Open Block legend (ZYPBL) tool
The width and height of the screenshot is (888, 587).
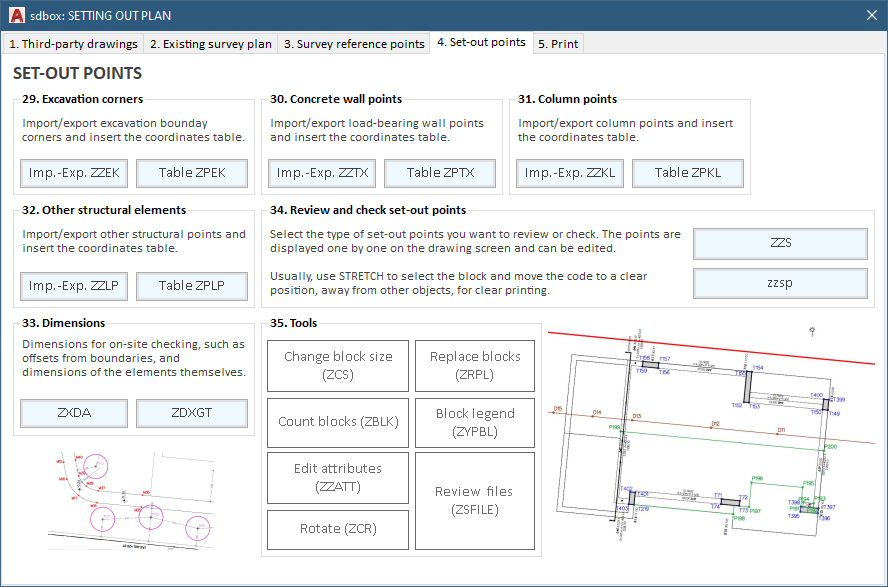pyautogui.click(x=475, y=422)
